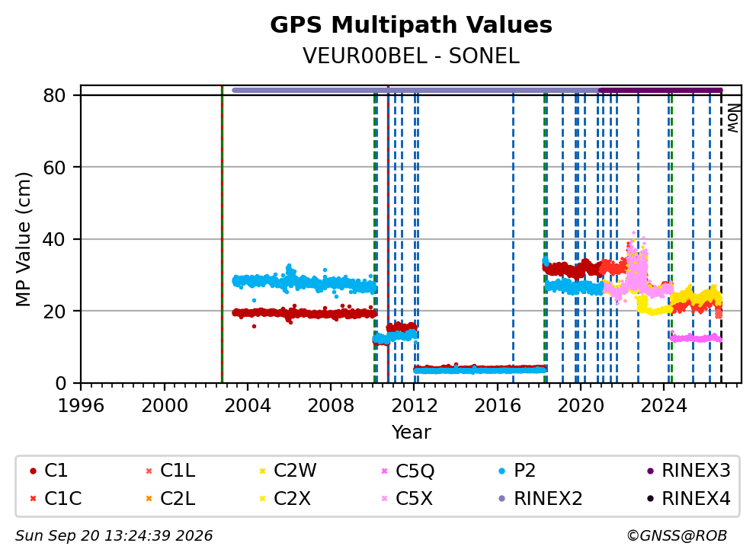This screenshot has height=559, width=756.
Task: Click the C2X legend entry
Action: [285, 499]
